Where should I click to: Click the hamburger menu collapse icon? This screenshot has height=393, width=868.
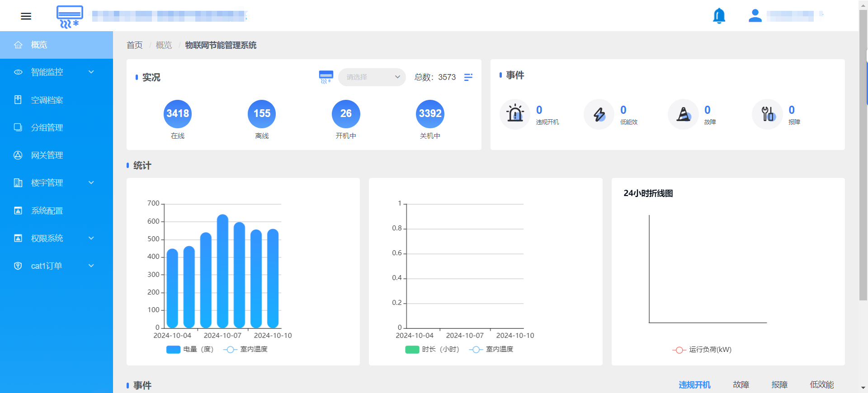coord(26,16)
